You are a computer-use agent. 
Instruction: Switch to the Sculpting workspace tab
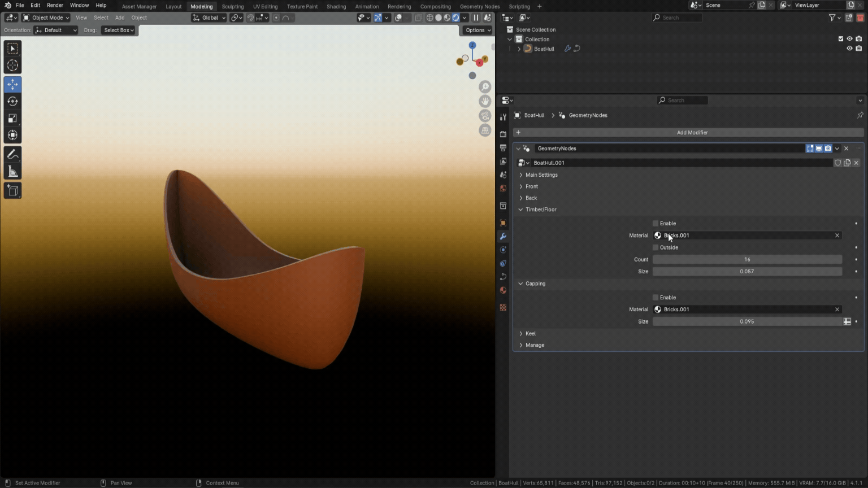pos(232,6)
